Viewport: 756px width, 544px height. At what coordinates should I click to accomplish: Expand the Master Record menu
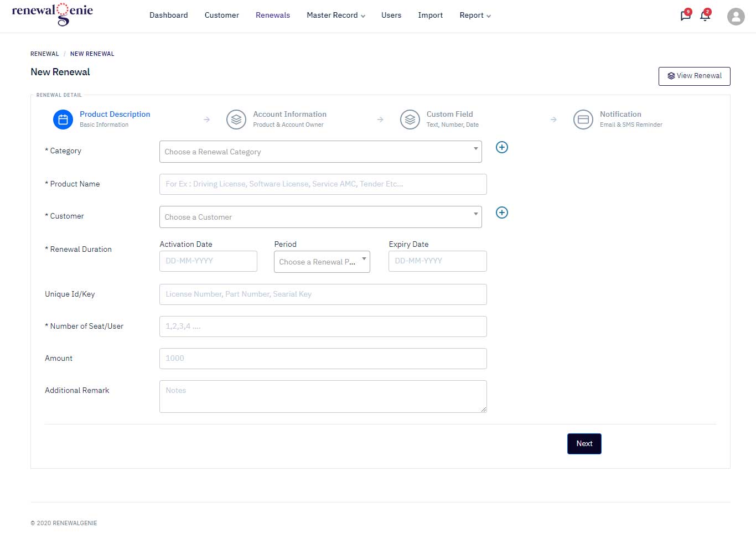coord(336,15)
